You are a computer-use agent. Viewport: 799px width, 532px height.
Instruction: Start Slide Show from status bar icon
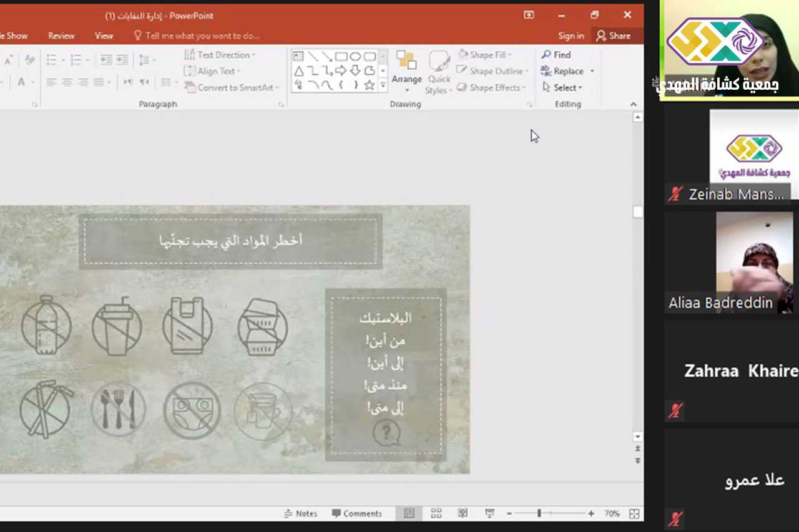click(489, 513)
